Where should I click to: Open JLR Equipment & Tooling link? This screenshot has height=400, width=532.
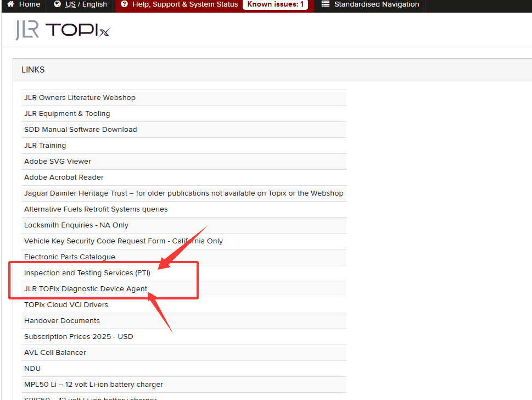[x=67, y=114]
